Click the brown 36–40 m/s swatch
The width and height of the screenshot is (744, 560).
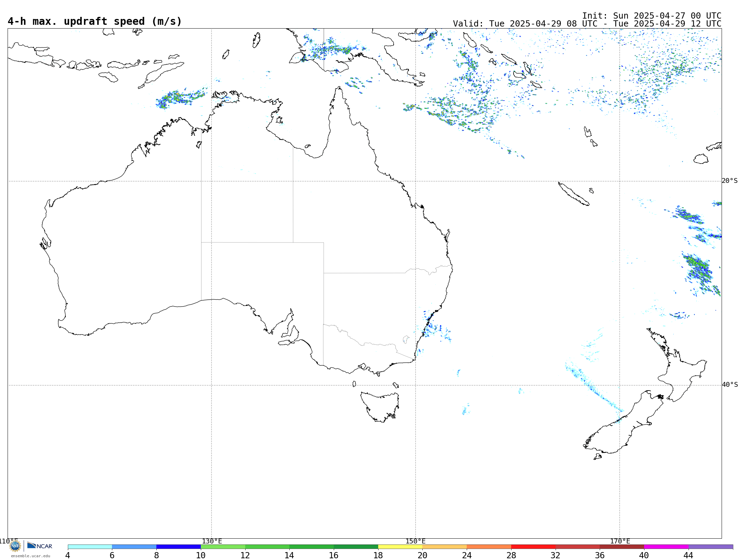622,547
